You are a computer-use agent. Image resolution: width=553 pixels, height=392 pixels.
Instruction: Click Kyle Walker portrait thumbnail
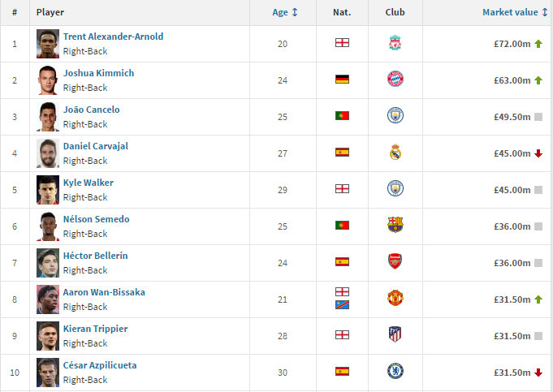point(48,190)
